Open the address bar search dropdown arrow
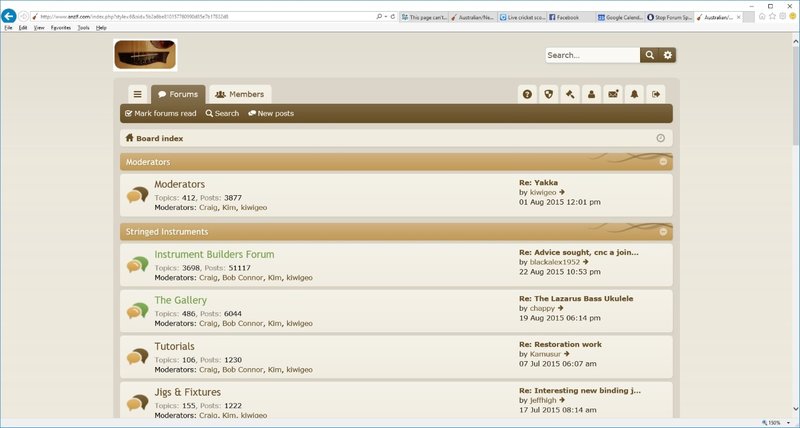800x428 pixels. coord(386,17)
